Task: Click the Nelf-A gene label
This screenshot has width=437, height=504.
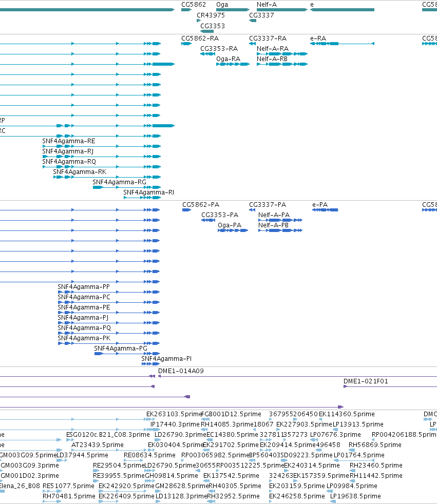Action: tap(267, 5)
